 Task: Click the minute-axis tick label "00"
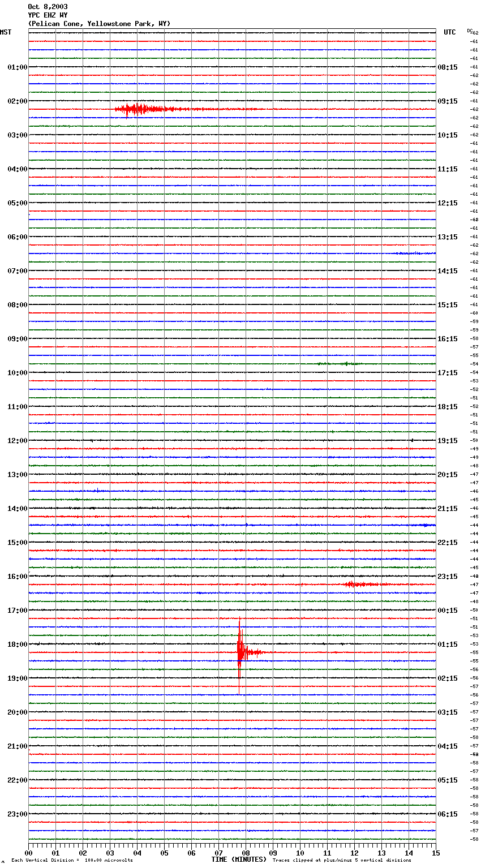[28, 853]
